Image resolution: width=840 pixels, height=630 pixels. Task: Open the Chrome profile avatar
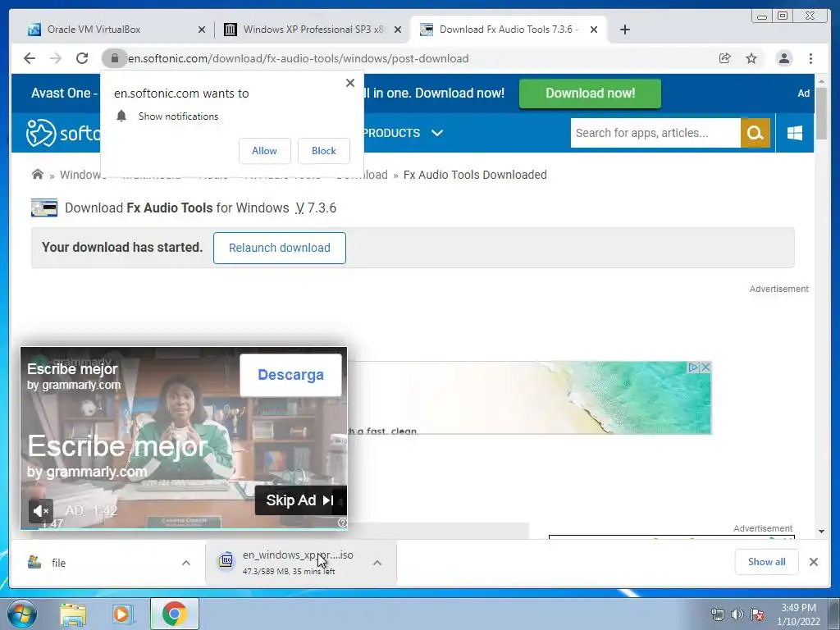pyautogui.click(x=783, y=58)
